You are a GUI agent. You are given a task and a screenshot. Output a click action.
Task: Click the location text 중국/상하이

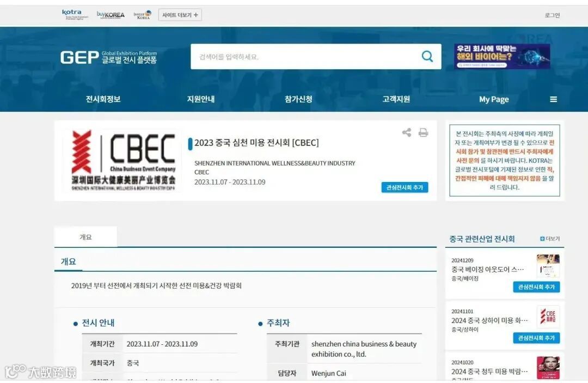[x=465, y=330]
